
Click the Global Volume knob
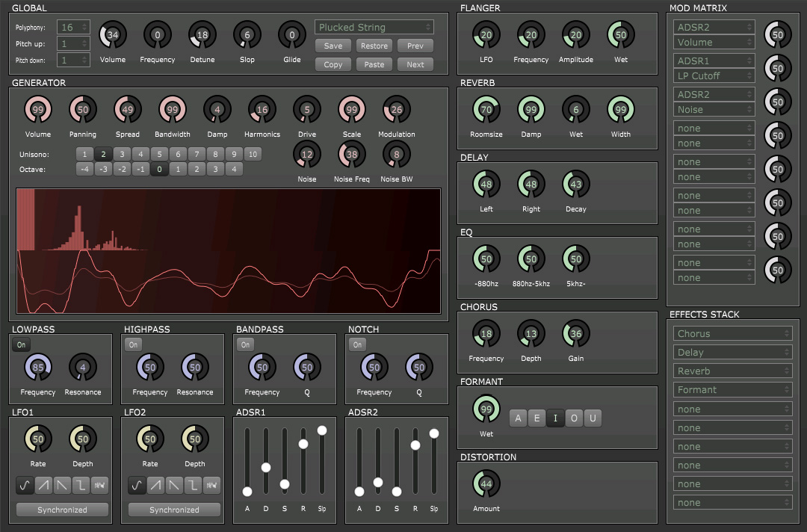pos(113,35)
